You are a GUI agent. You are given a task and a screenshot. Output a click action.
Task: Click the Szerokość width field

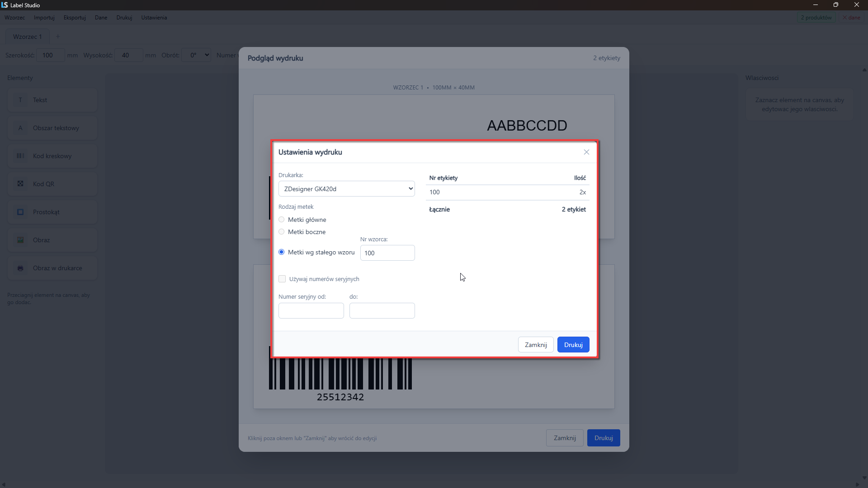(50, 55)
